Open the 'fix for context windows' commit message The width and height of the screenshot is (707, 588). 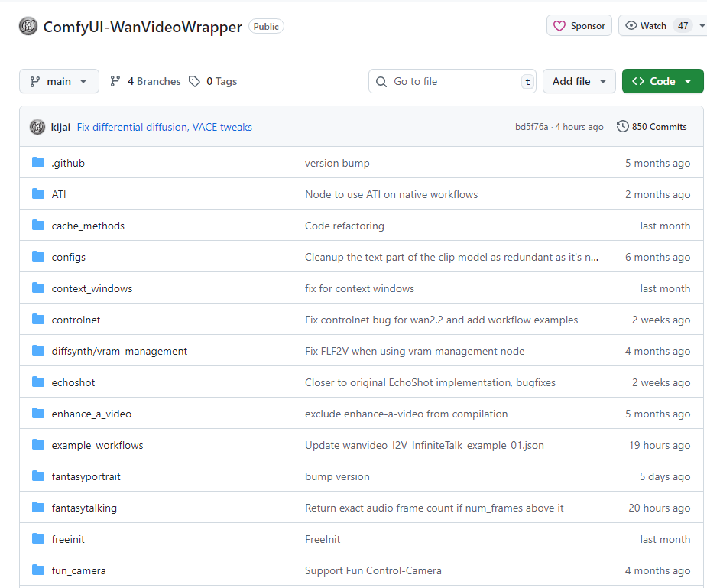tap(359, 288)
